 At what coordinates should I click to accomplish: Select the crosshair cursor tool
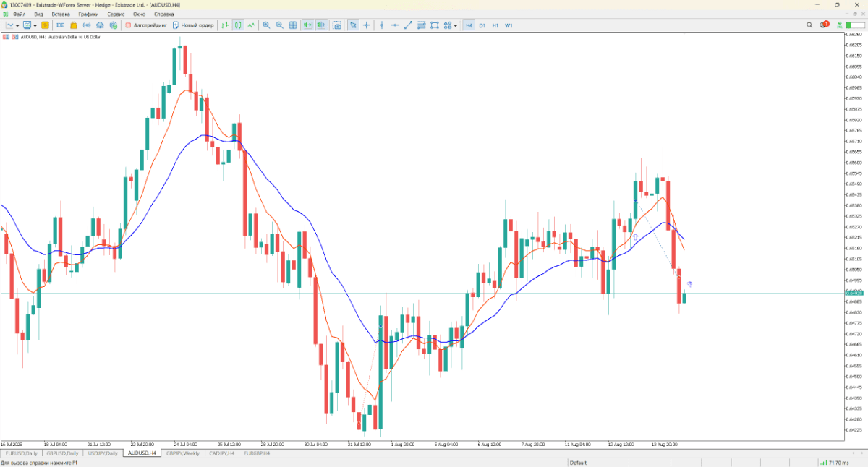click(367, 25)
